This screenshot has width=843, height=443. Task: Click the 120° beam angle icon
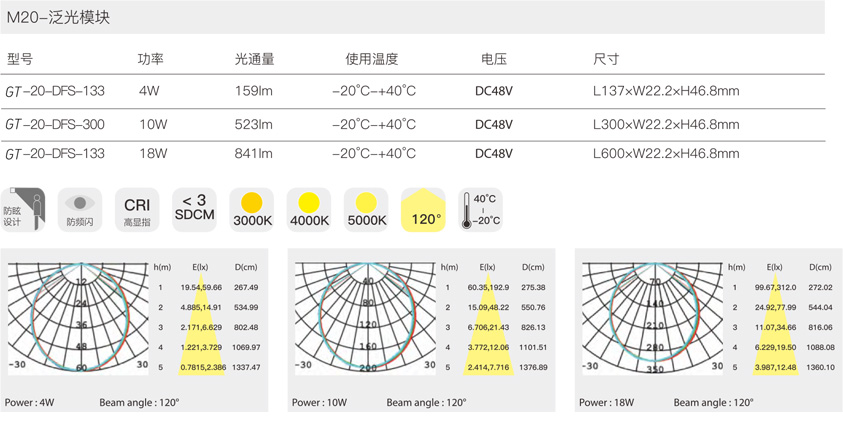coord(423,209)
